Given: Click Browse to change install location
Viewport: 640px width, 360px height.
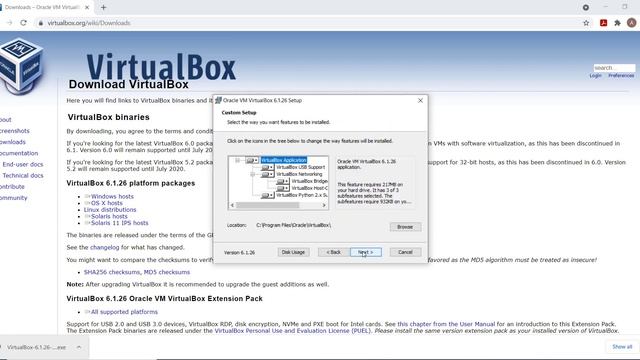Looking at the screenshot, I should pos(405,227).
